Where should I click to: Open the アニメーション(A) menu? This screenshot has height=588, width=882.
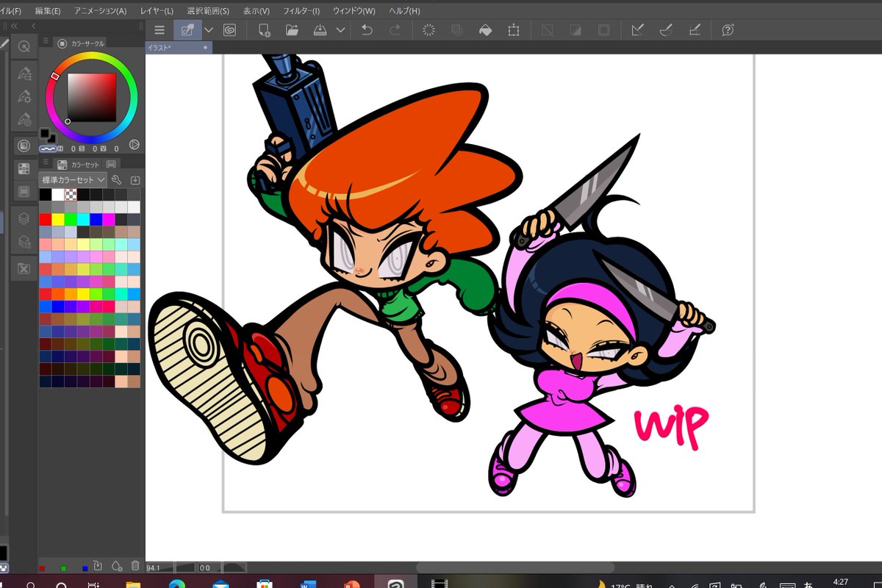[101, 11]
